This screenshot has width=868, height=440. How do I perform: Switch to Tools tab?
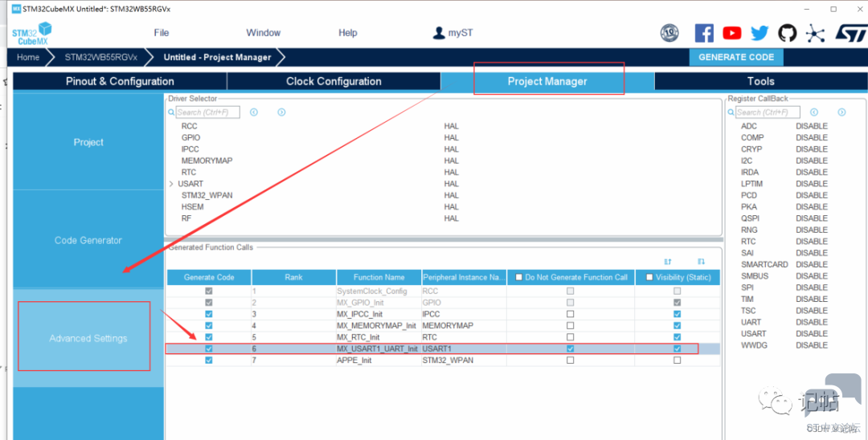760,81
